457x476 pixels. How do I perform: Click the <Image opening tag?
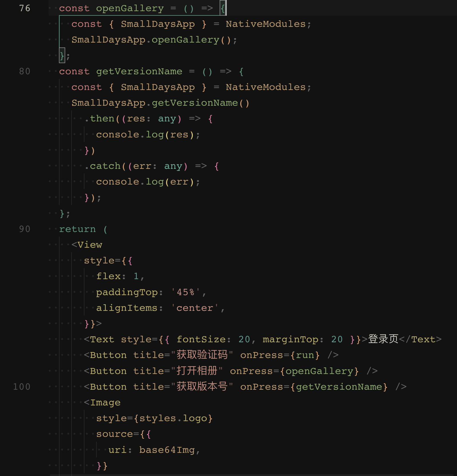point(102,403)
